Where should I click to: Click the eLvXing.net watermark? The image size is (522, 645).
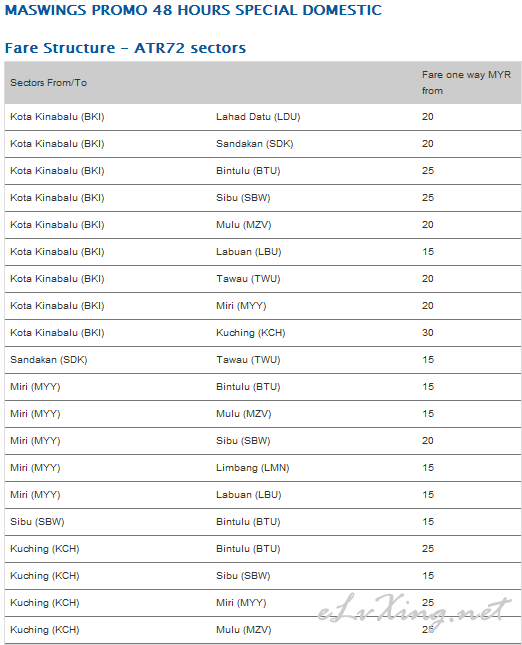415,610
